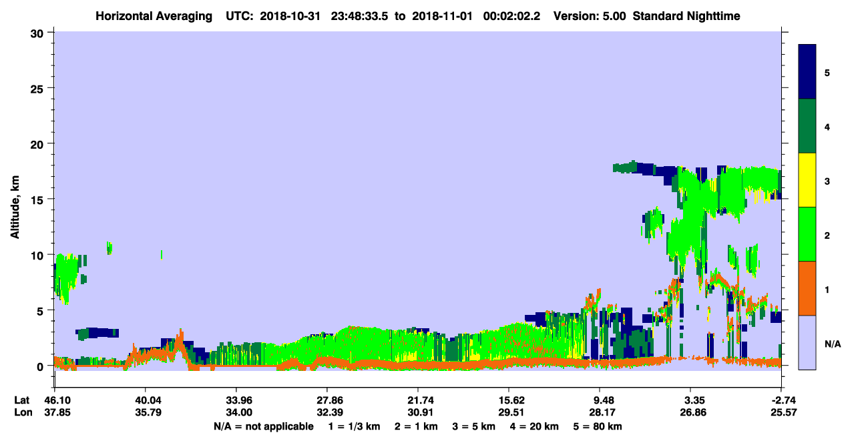Click the 'Lon' row label
This screenshot has height=445, width=868.
coord(22,412)
